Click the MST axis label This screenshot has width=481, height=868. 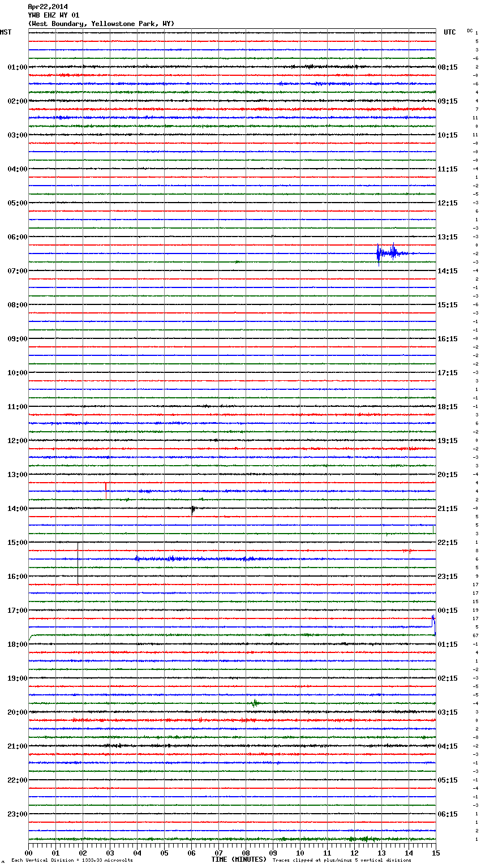(6, 32)
